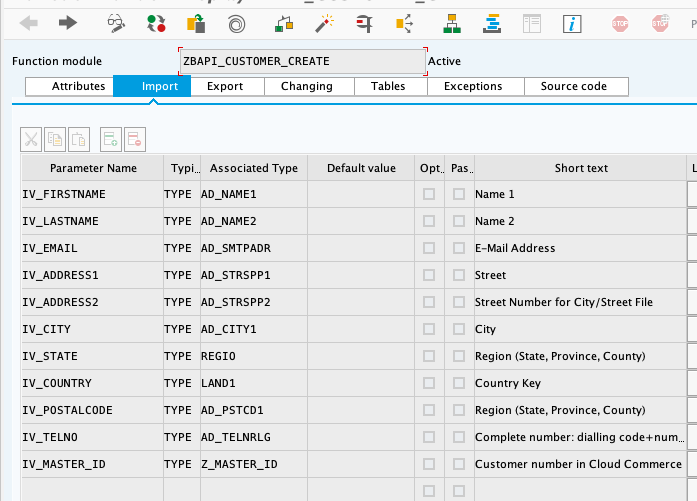
Task: Click the Active/Inactive toggle icon
Action: pyautogui.click(x=156, y=23)
